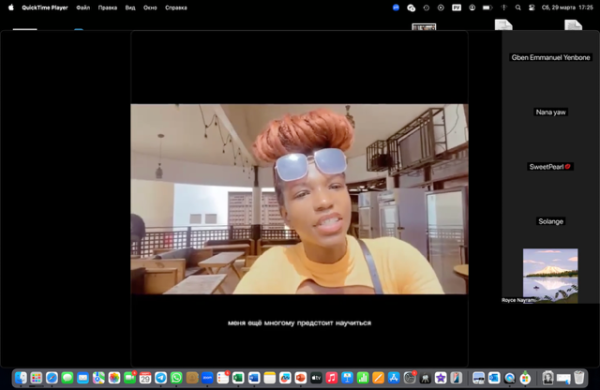Click the battery status icon
The height and width of the screenshot is (390, 600).
pyautogui.click(x=487, y=8)
